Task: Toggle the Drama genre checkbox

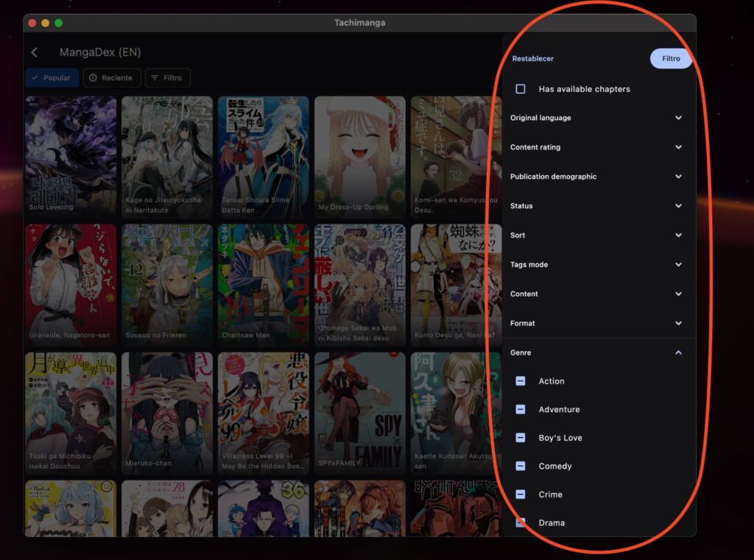Action: [x=521, y=522]
